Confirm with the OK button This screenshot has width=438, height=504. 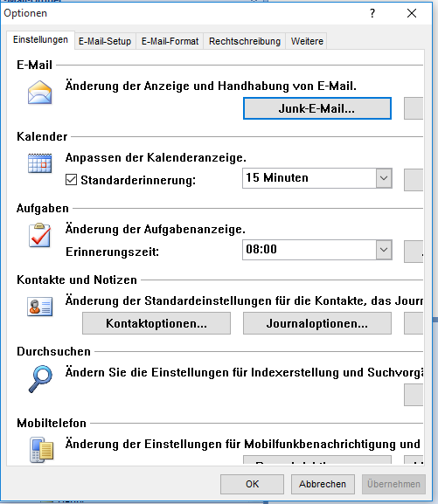(252, 484)
